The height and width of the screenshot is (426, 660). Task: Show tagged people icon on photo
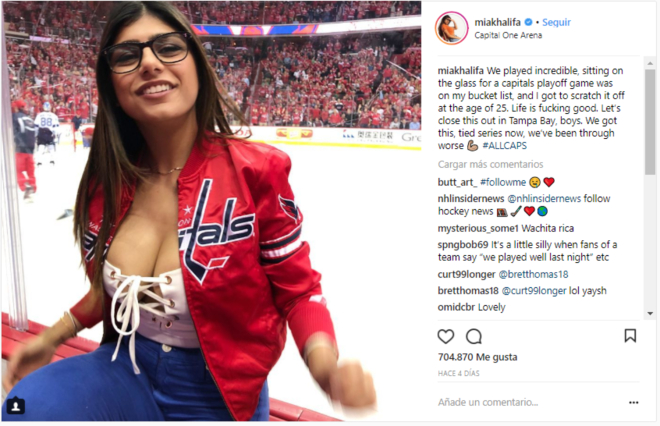[x=16, y=405]
